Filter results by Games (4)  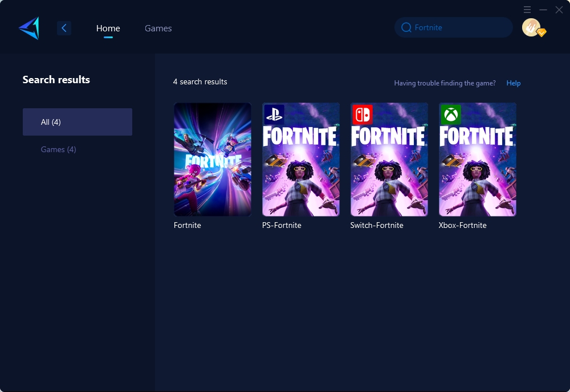59,149
